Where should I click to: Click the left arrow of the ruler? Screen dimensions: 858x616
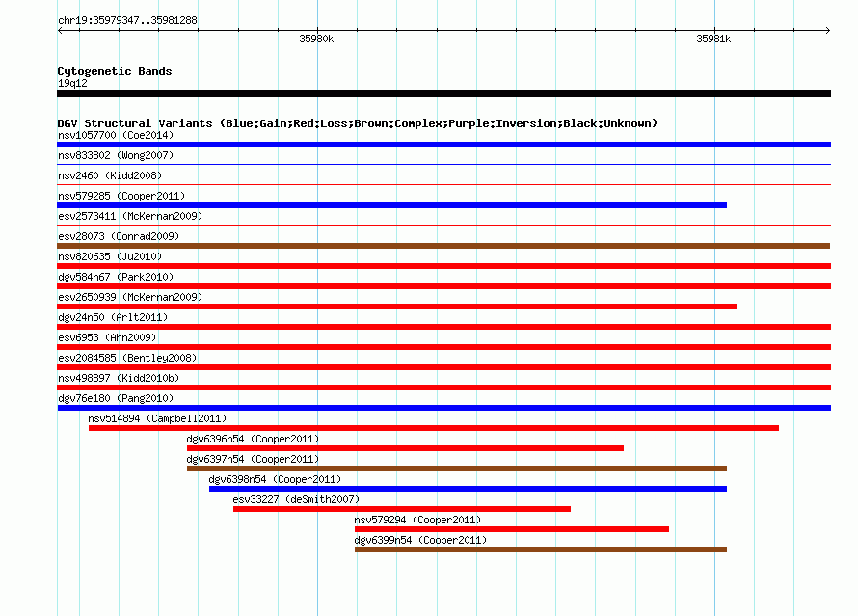point(60,30)
